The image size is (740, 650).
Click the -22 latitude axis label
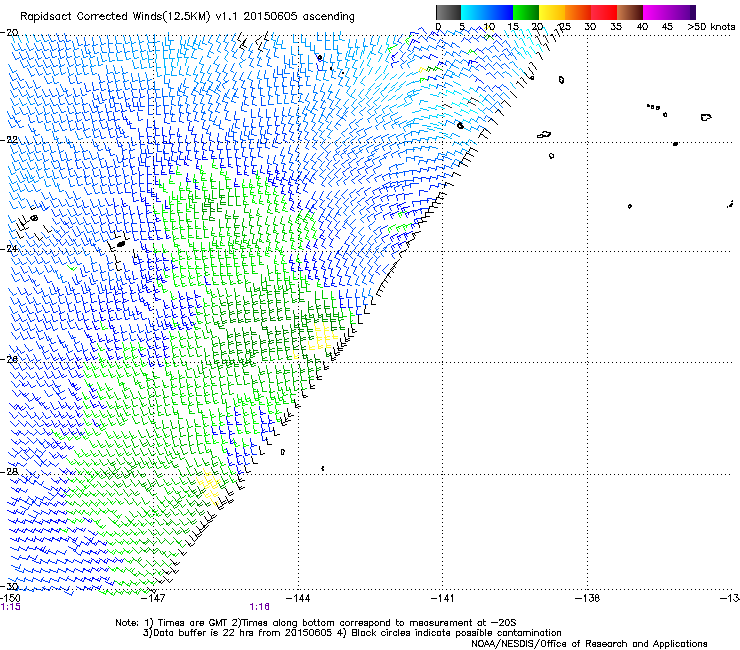coord(9,140)
